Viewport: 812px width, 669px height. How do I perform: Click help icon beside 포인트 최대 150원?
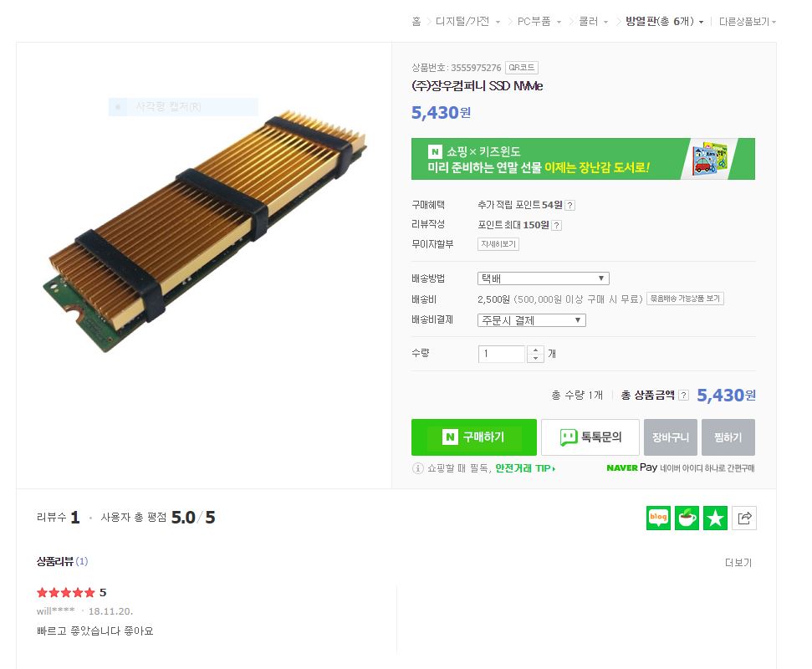click(x=557, y=225)
